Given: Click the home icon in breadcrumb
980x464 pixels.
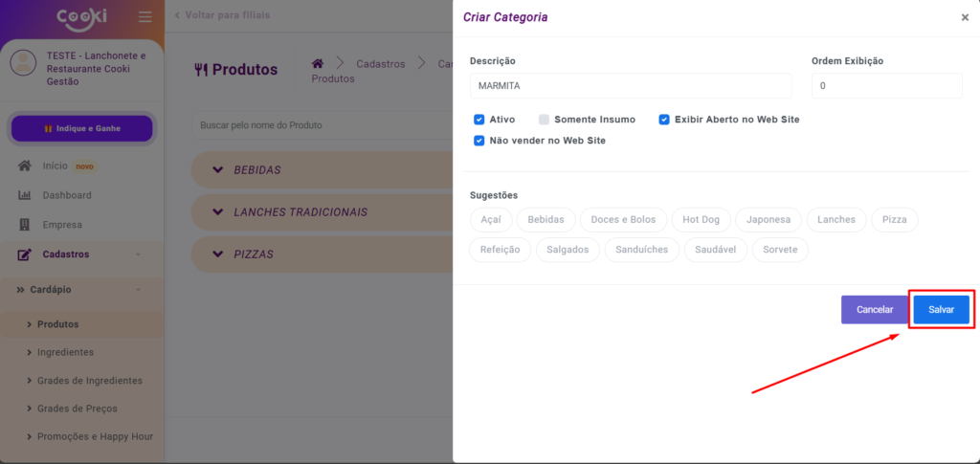Looking at the screenshot, I should 318,63.
